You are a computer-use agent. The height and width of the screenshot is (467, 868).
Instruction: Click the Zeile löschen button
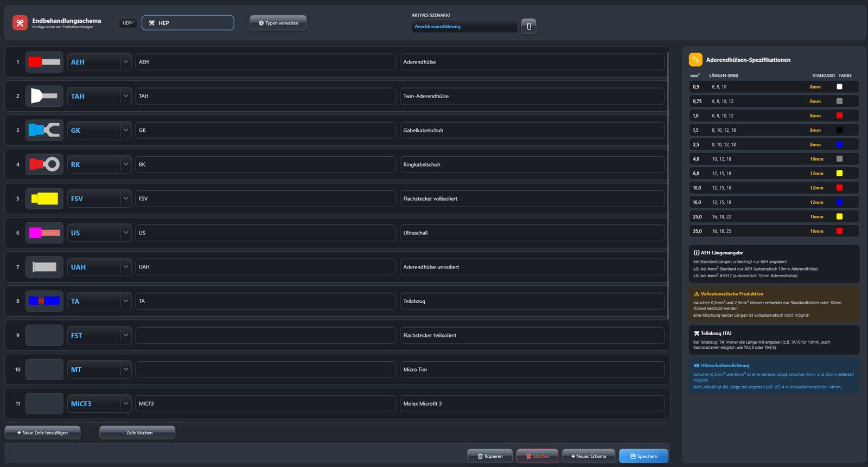[137, 433]
